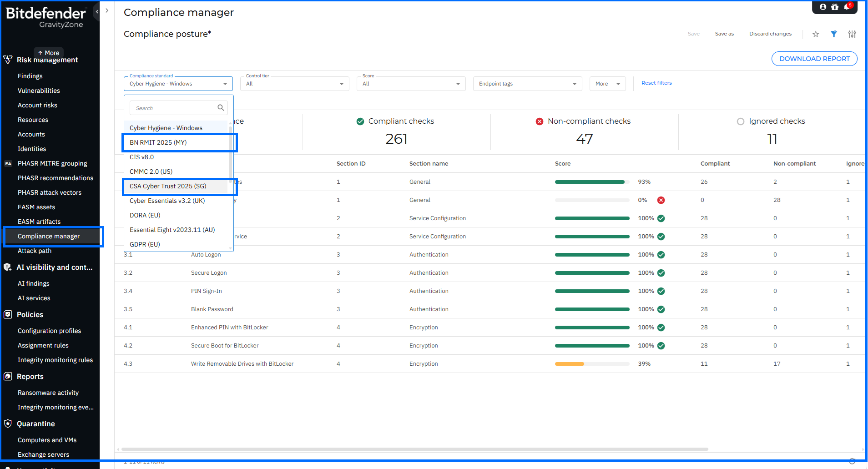The height and width of the screenshot is (469, 868).
Task: Click the favorite star icon
Action: [x=816, y=34]
